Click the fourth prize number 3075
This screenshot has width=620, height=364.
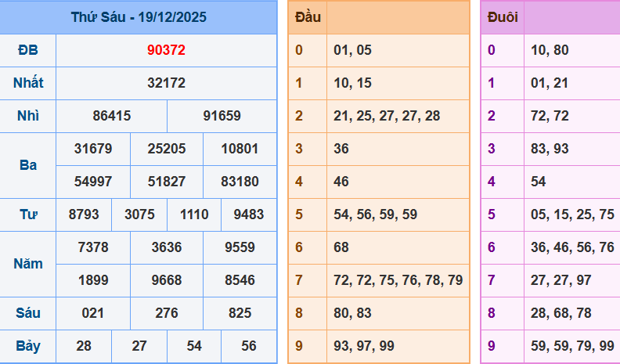pyautogui.click(x=139, y=214)
